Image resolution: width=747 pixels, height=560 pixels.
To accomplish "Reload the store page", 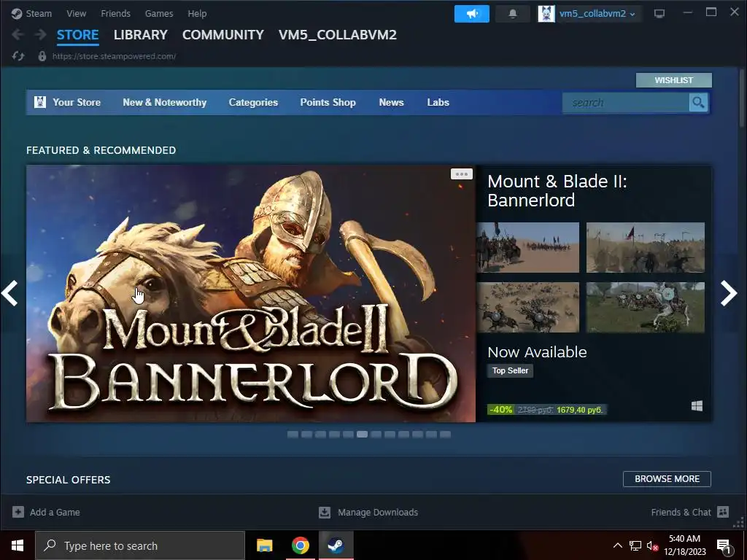I will [x=18, y=56].
